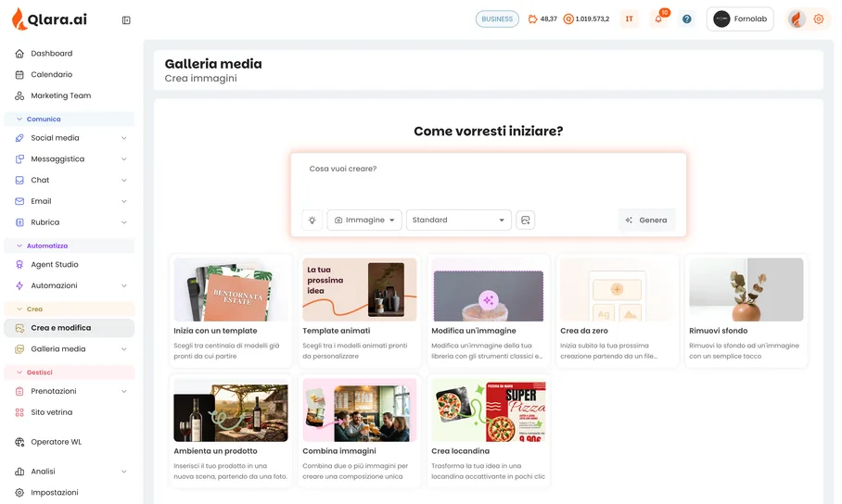Click the Ambienta un prodotto wine thumbnail
Viewport: 842px width, 504px height.
(x=230, y=410)
